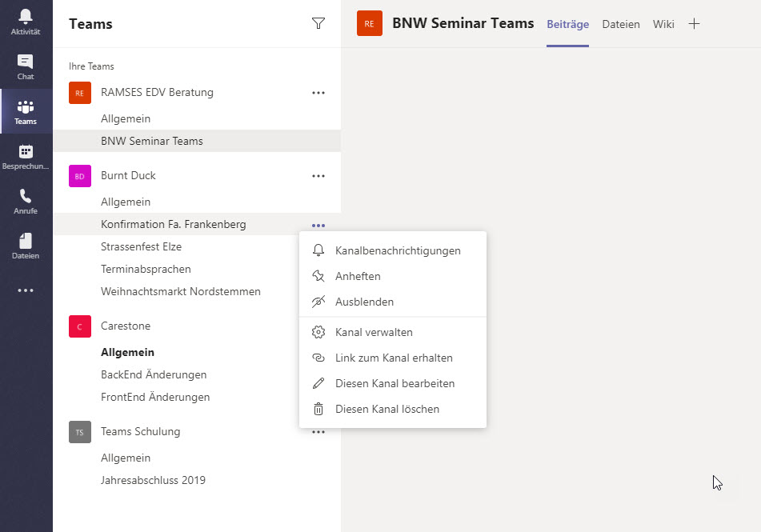The image size is (761, 532).
Task: Open more options for RAMSES EDV Beratung
Action: 318,93
